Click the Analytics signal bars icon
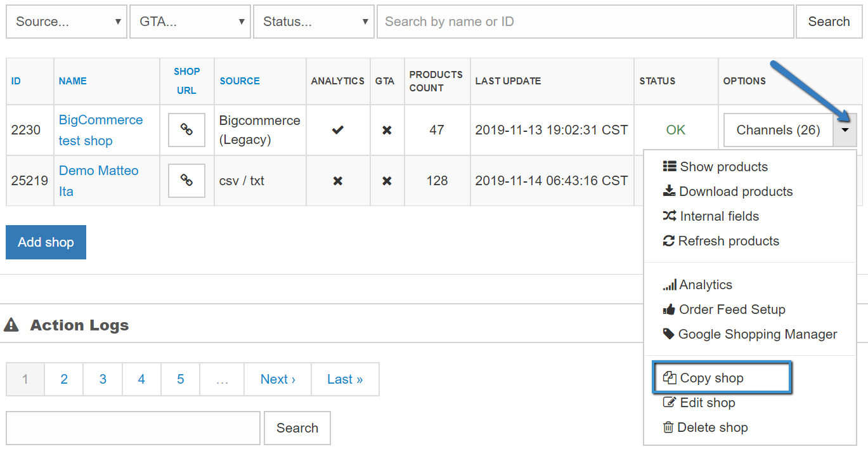 pos(670,285)
